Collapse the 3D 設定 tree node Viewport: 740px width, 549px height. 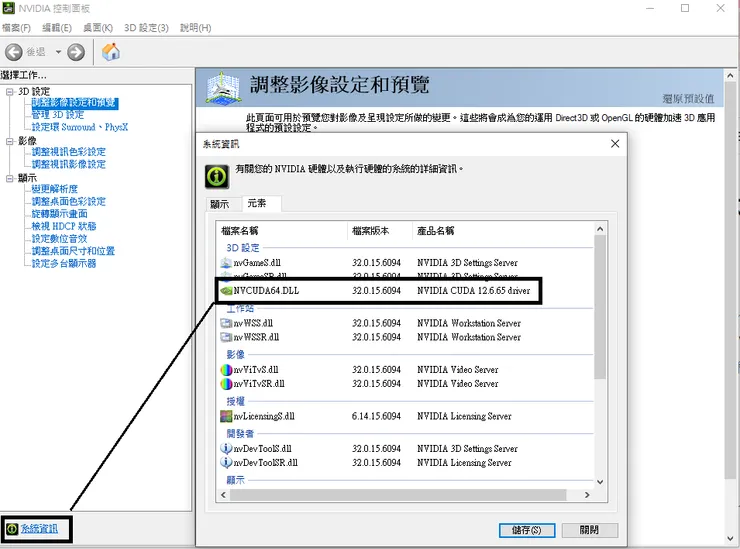pyautogui.click(x=9, y=92)
